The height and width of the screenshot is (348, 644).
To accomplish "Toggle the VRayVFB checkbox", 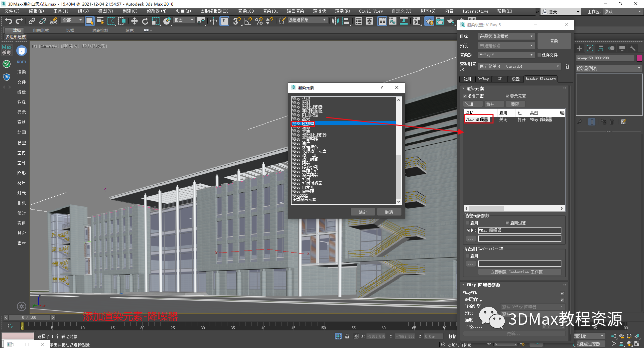I will (x=562, y=293).
